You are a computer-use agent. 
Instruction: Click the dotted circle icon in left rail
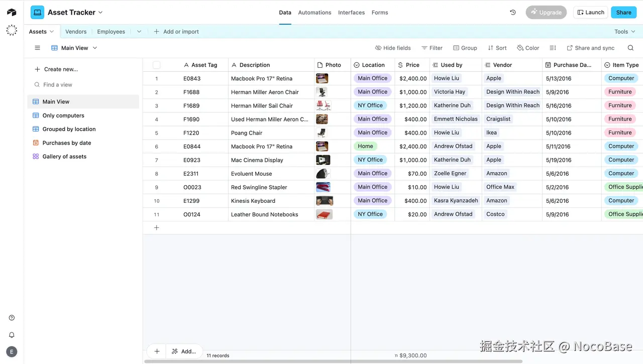pyautogui.click(x=12, y=31)
